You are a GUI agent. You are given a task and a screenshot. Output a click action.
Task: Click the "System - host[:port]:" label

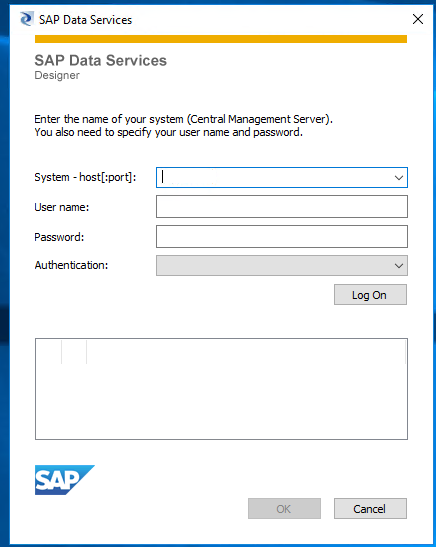pos(85,177)
